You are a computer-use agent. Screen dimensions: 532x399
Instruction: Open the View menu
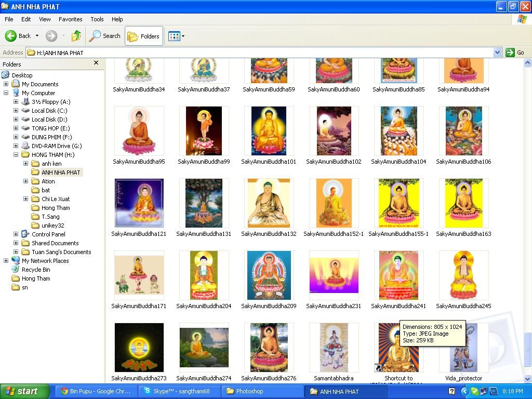(x=45, y=19)
